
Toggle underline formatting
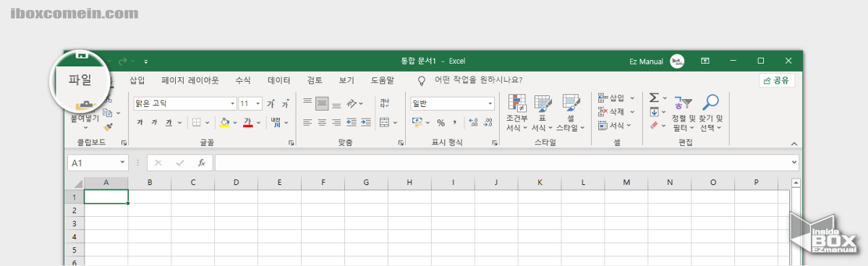(x=169, y=123)
